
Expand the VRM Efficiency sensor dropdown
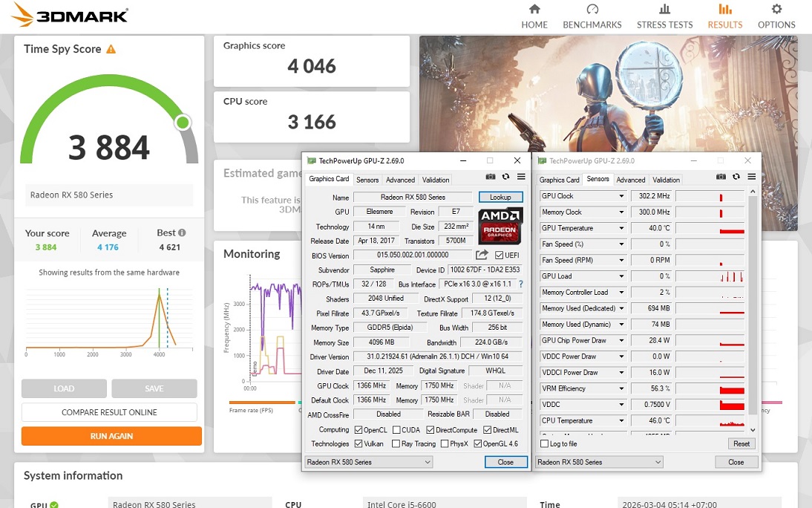point(621,388)
